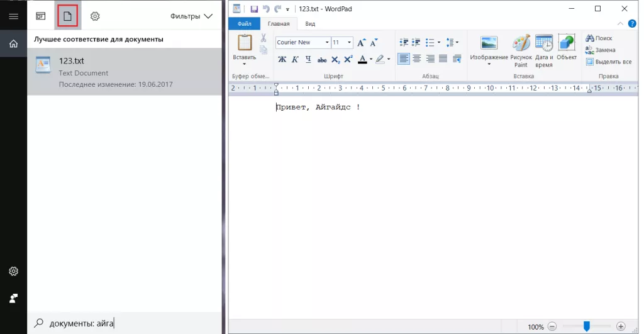Viewport: 644px width, 334px height.
Task: Redo the action in WordPad title bar
Action: click(277, 9)
